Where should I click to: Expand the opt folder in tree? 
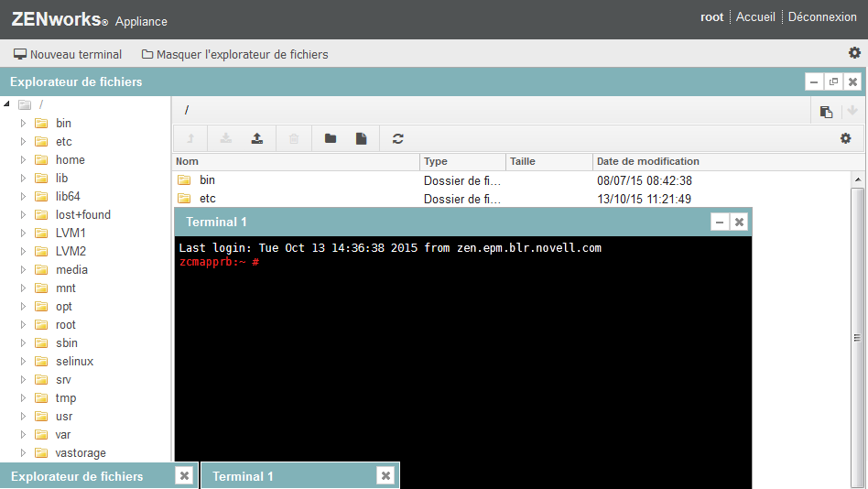tap(23, 306)
